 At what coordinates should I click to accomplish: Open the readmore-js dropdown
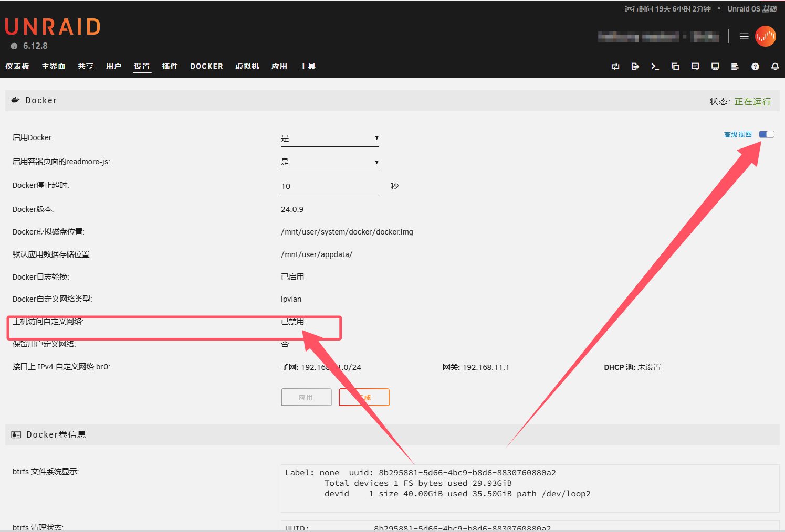pyautogui.click(x=329, y=162)
